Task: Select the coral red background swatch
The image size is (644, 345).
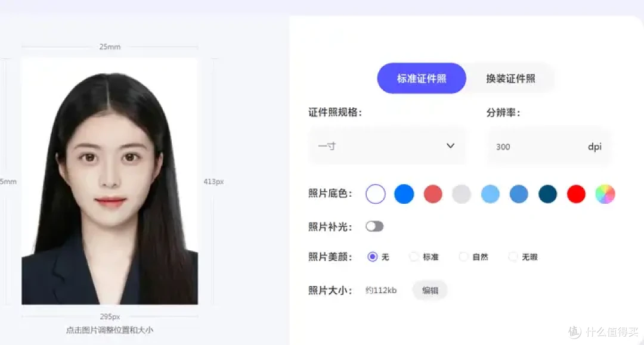Action: click(433, 194)
